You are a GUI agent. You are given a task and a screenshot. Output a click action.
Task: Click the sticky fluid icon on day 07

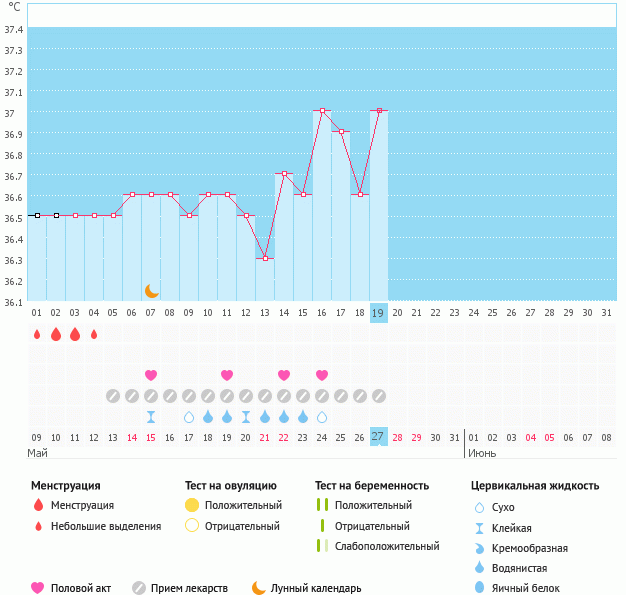pos(151,417)
